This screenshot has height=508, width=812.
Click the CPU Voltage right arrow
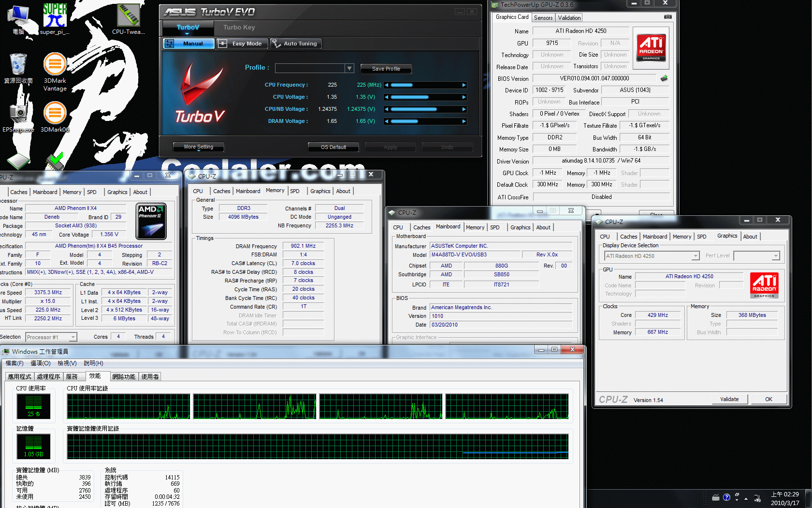tap(464, 97)
